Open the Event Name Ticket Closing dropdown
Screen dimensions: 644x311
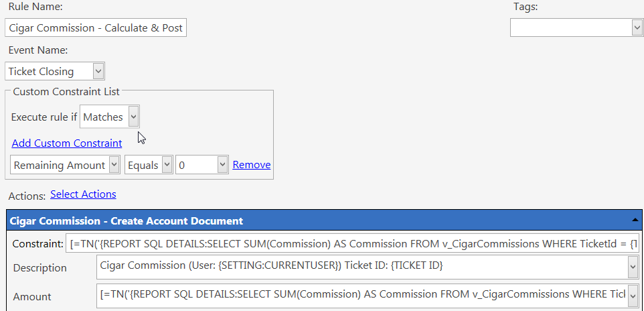[x=98, y=71]
